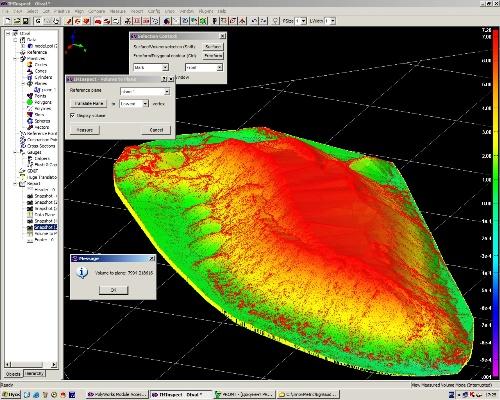Toggle the Display volume checkbox

point(72,116)
